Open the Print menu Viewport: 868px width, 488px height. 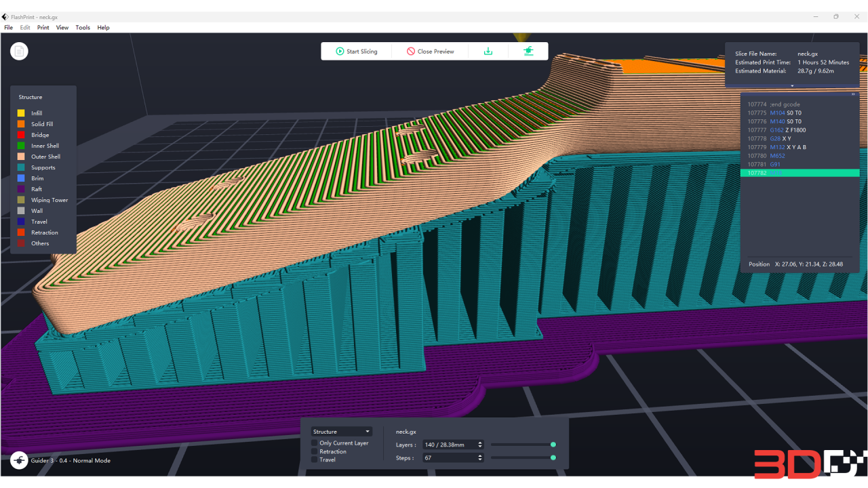click(x=43, y=27)
